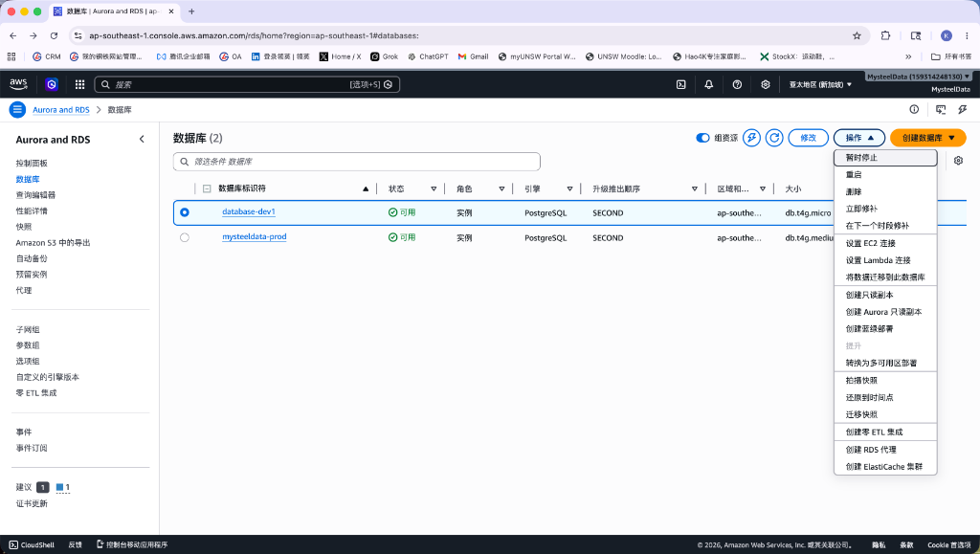This screenshot has height=554, width=980.
Task: Choose 拍摄快照 from actions menu
Action: click(885, 381)
